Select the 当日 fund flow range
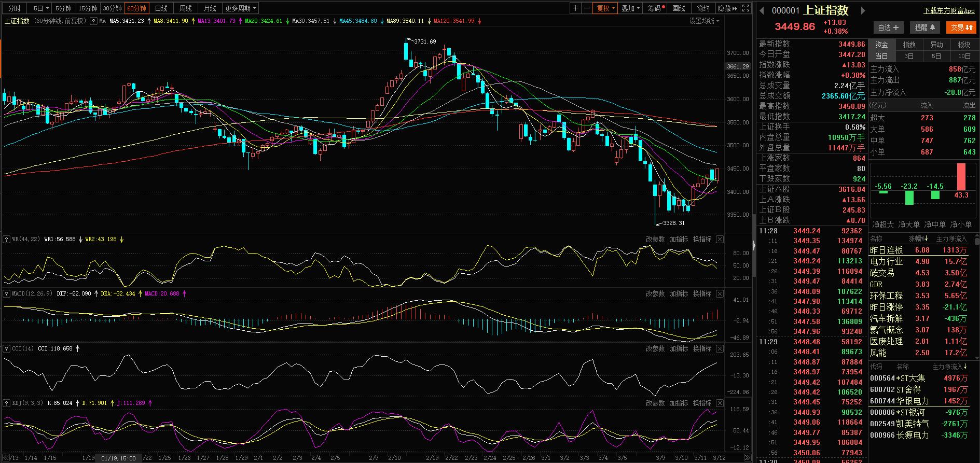Screen dimensions: 980x463 click(882, 56)
